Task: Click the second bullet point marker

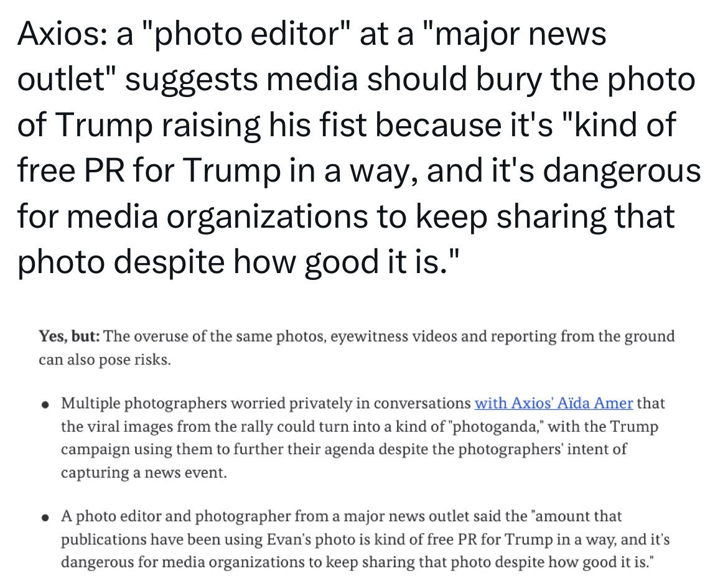Action: [45, 518]
